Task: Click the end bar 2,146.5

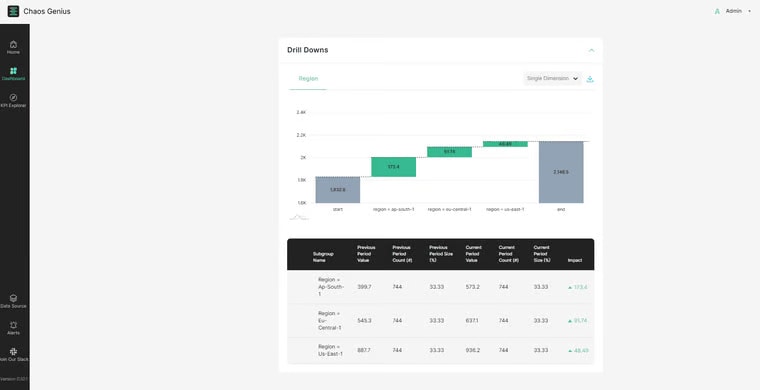Action: [561, 172]
